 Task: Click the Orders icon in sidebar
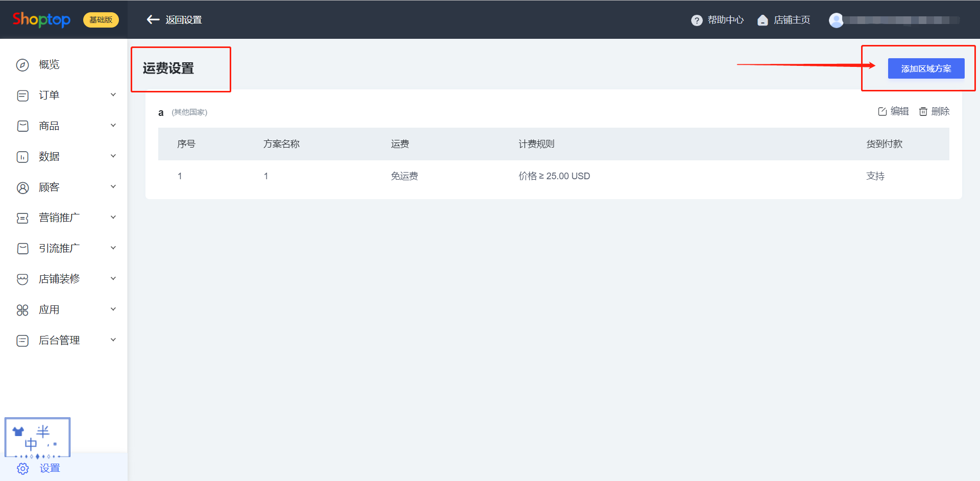tap(22, 95)
